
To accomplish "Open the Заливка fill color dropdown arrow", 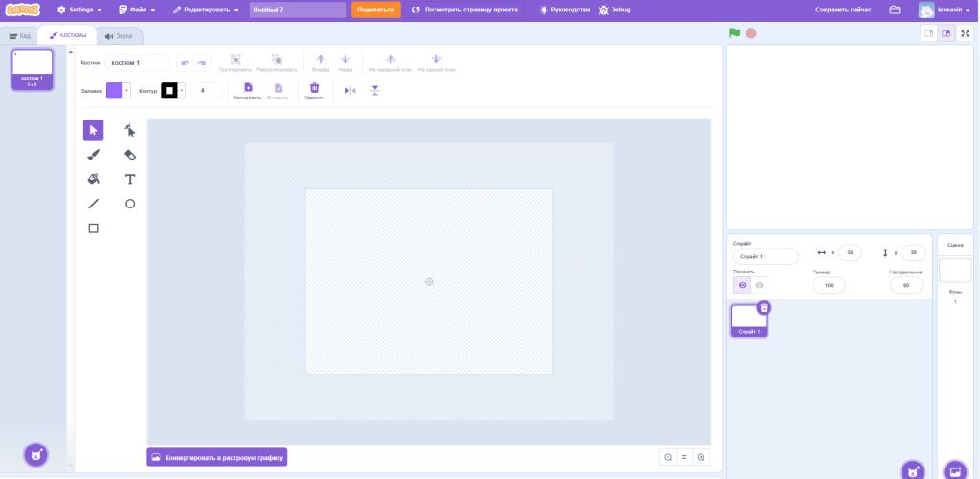I will point(127,91).
